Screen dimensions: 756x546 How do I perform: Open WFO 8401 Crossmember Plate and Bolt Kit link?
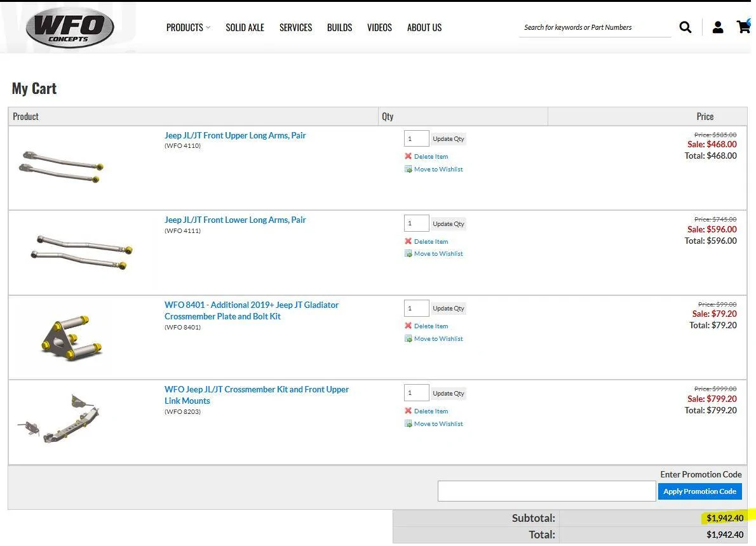click(x=251, y=310)
